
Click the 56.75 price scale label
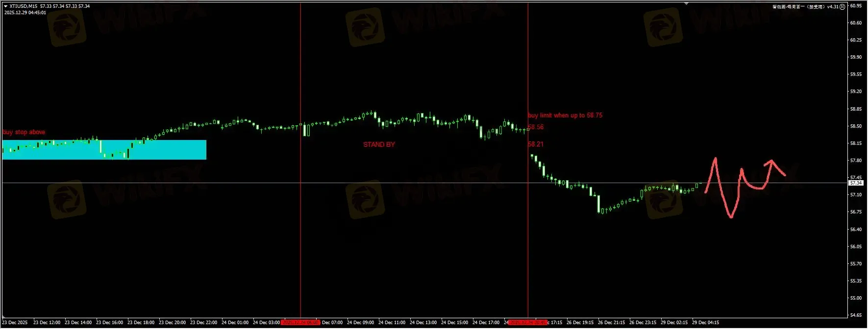click(856, 212)
